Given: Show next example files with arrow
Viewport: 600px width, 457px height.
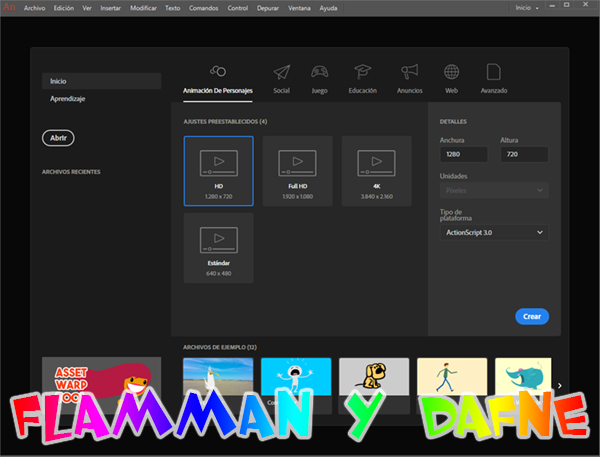Looking at the screenshot, I should 560,385.
